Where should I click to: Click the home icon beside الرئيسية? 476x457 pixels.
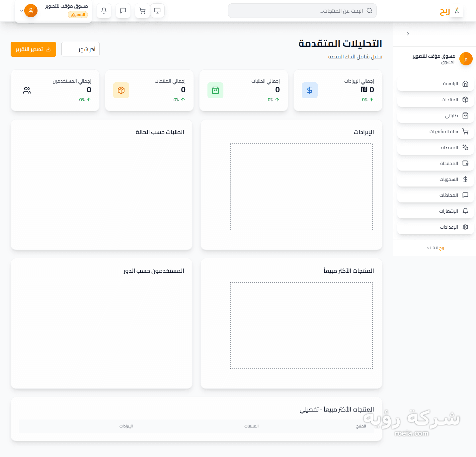465,84
